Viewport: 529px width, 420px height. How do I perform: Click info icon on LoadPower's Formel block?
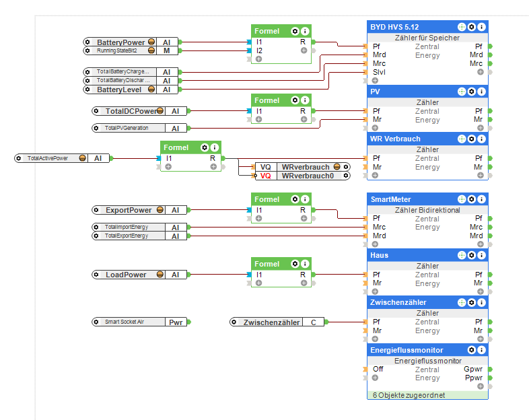click(x=305, y=264)
